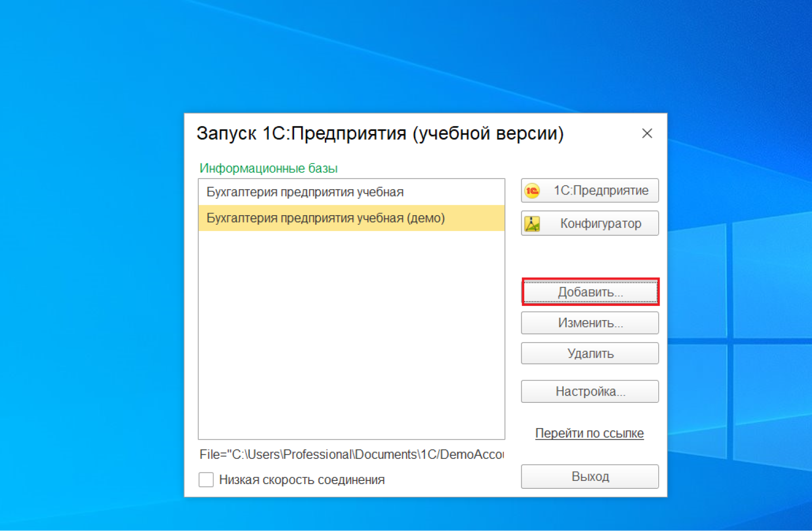Close the Запуск 1С:Предприятия dialog
812x531 pixels.
click(647, 133)
